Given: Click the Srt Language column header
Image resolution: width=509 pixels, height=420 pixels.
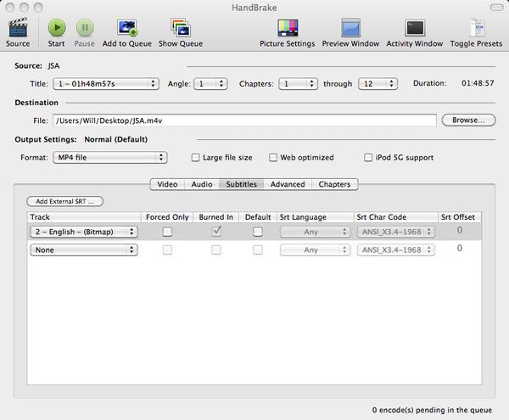Looking at the screenshot, I should 316,217.
